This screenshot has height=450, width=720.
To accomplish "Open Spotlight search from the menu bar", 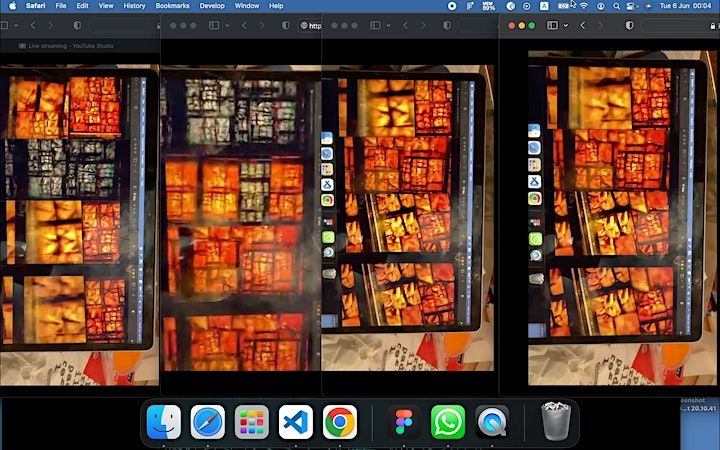I will [x=617, y=6].
